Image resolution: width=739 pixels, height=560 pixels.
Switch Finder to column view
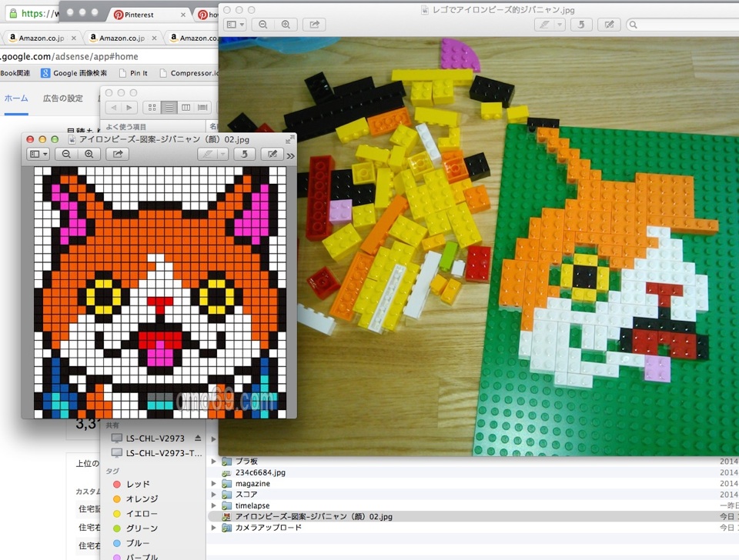[186, 108]
